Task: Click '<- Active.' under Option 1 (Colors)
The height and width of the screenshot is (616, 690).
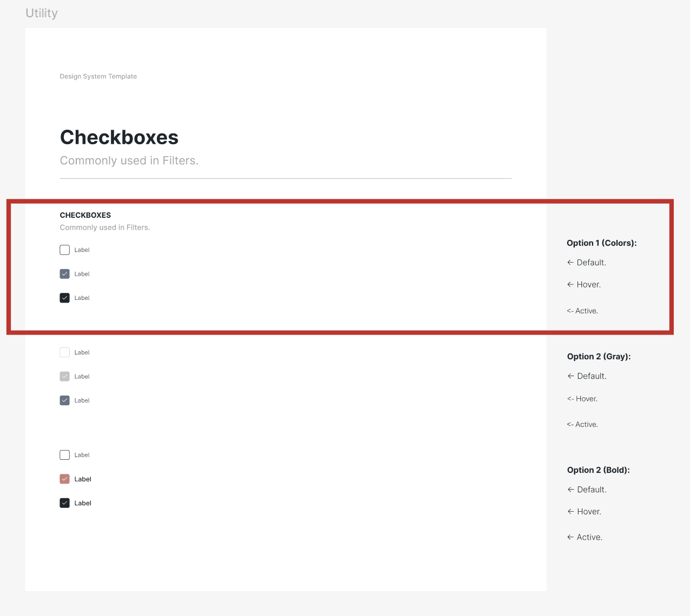Action: pos(582,311)
